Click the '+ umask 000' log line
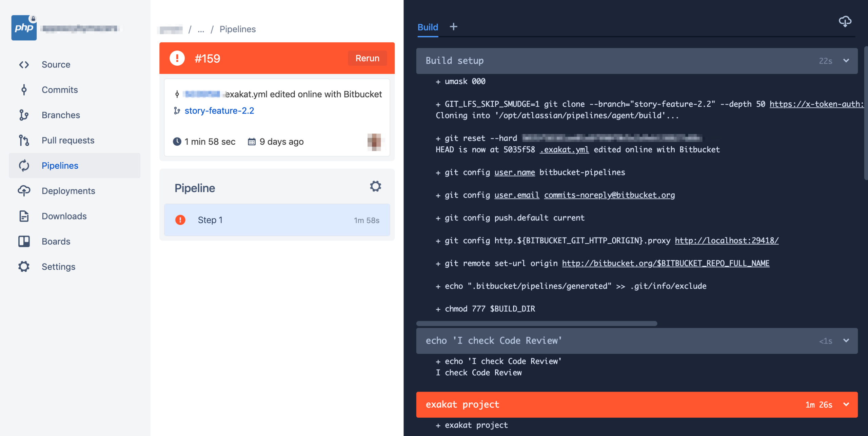Image resolution: width=868 pixels, height=436 pixels. pyautogui.click(x=460, y=82)
